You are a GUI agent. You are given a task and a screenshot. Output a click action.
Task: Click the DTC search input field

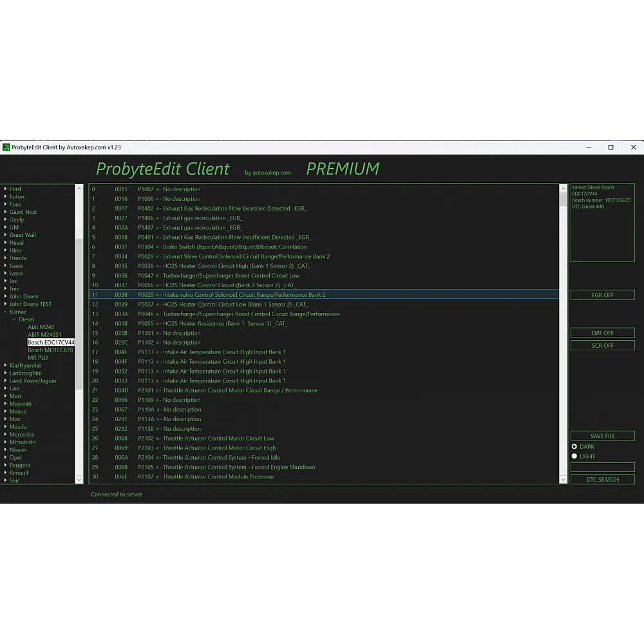[x=602, y=468]
